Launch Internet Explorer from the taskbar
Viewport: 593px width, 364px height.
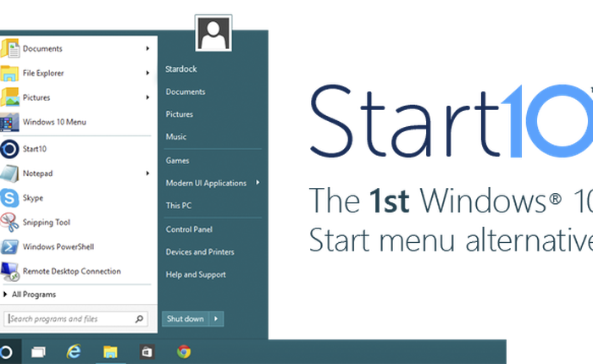[74, 351]
